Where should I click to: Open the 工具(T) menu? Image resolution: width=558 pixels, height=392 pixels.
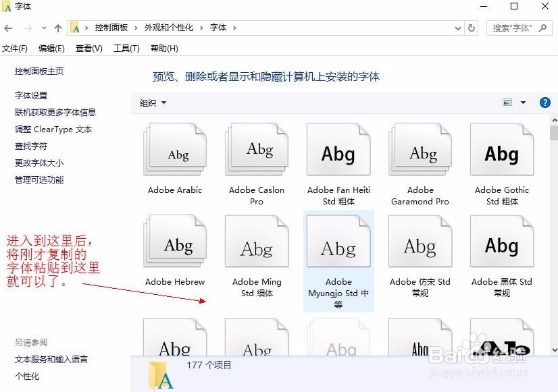coord(126,49)
